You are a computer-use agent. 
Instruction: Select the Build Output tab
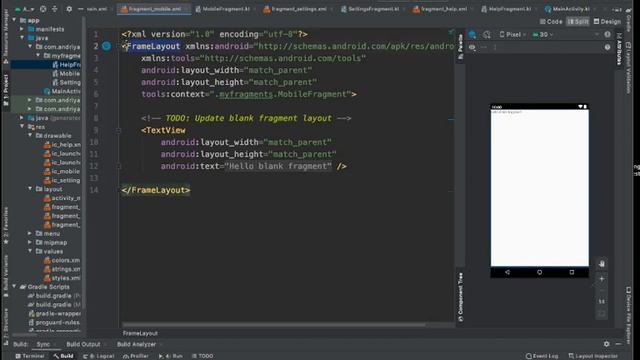tap(83, 344)
